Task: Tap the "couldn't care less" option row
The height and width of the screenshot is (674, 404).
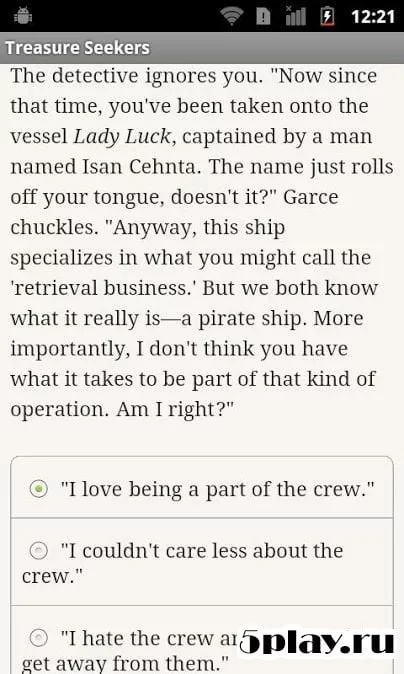Action: pyautogui.click(x=202, y=562)
